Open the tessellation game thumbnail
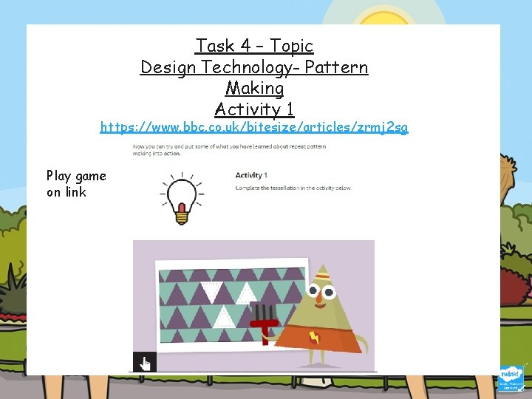The image size is (532, 399). [x=253, y=306]
